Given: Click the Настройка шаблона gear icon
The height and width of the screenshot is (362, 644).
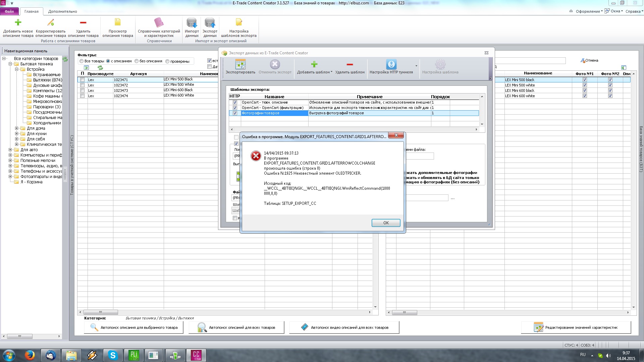Looking at the screenshot, I should click(440, 64).
